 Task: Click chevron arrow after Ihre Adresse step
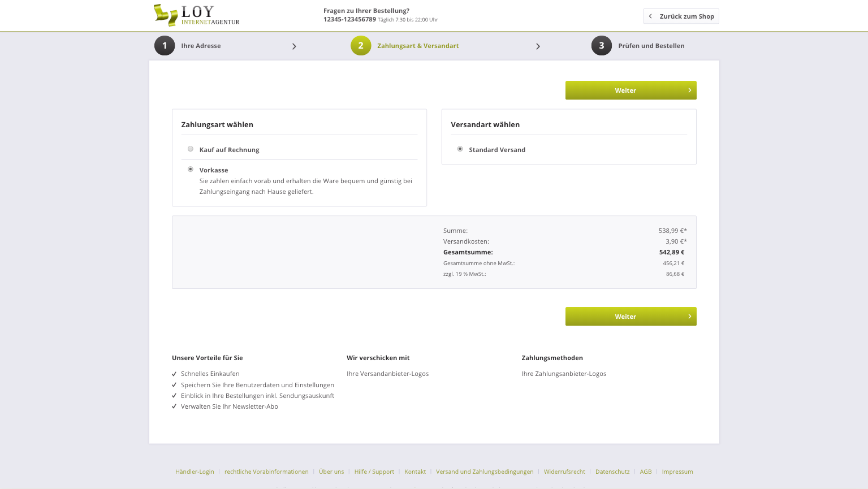pos(294,46)
